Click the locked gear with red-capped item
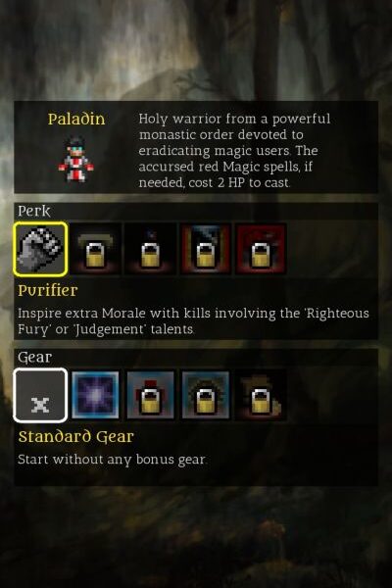392x588 pixels. (150, 395)
